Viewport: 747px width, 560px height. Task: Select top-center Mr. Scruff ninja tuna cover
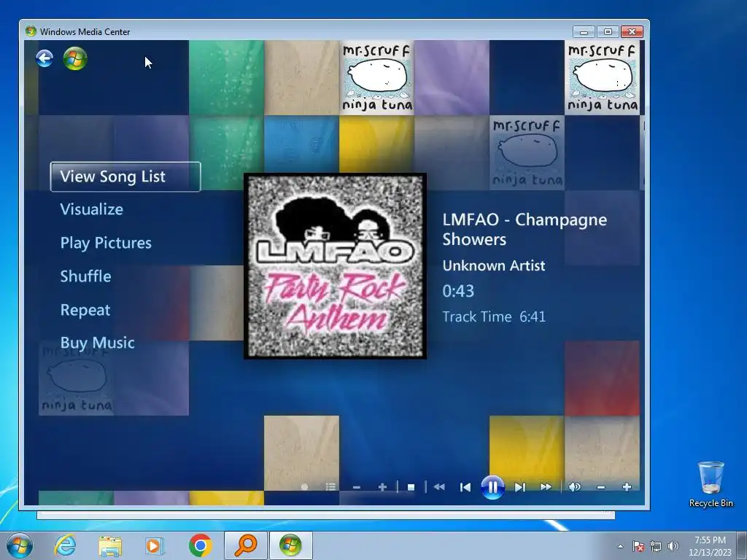(377, 77)
